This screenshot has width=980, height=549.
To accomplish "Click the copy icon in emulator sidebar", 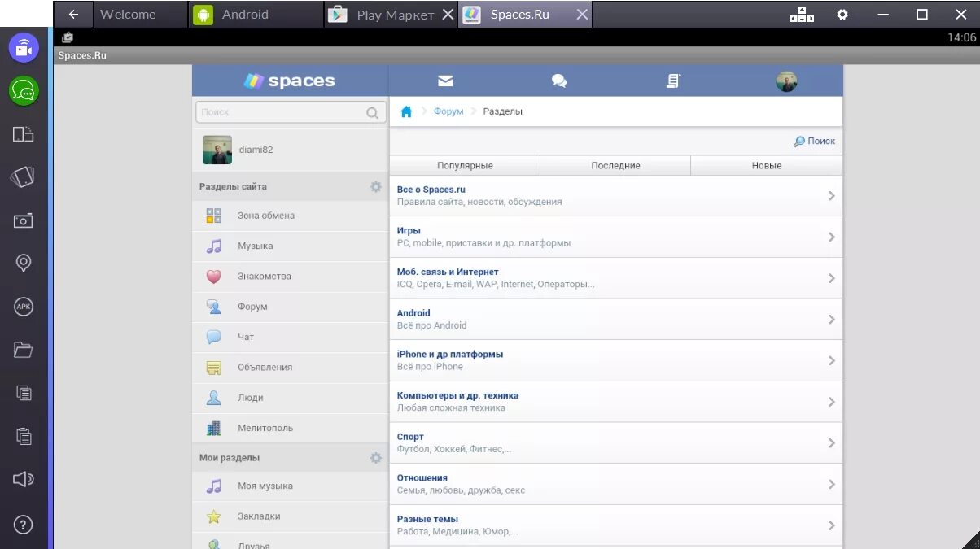I will (x=24, y=393).
